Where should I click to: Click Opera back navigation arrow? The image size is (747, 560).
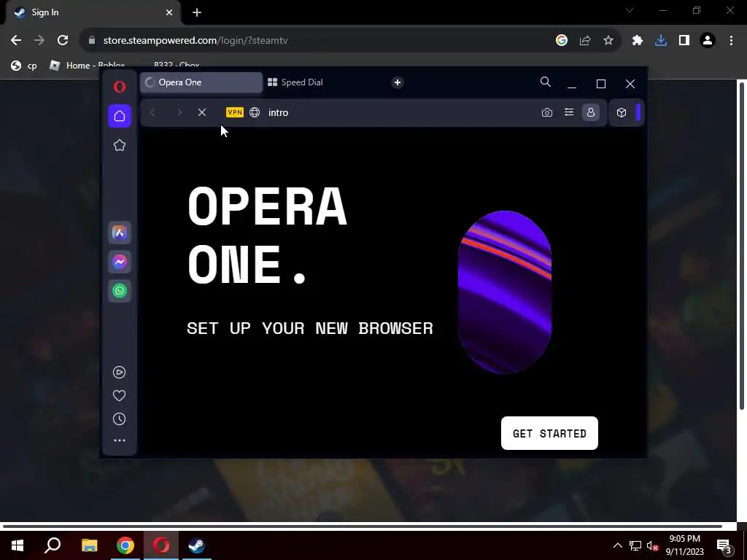153,112
